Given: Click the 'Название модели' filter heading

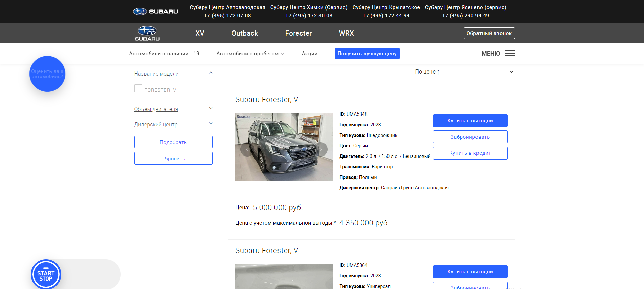Looking at the screenshot, I should click(156, 74).
